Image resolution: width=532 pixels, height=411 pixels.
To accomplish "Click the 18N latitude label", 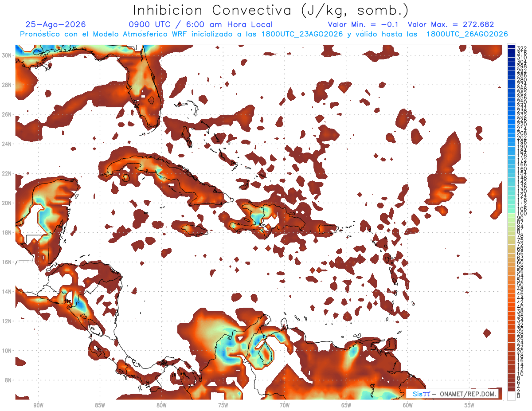I will coord(7,232).
